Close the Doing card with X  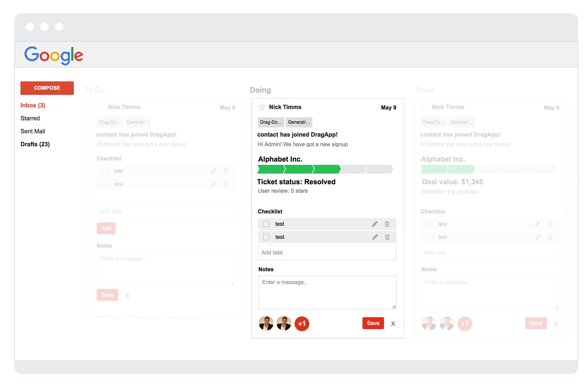click(x=393, y=324)
